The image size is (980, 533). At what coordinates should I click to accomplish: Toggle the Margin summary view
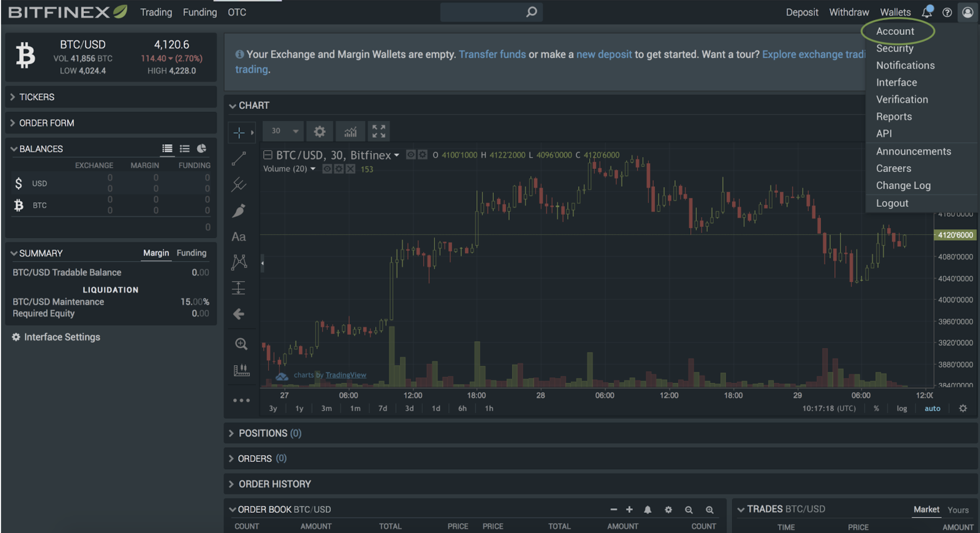pos(156,252)
